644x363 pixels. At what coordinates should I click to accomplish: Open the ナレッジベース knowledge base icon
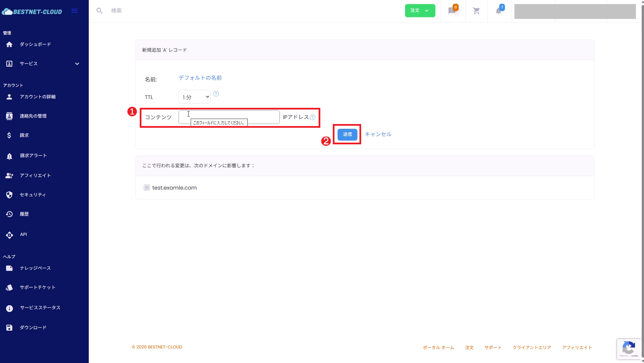pos(9,268)
